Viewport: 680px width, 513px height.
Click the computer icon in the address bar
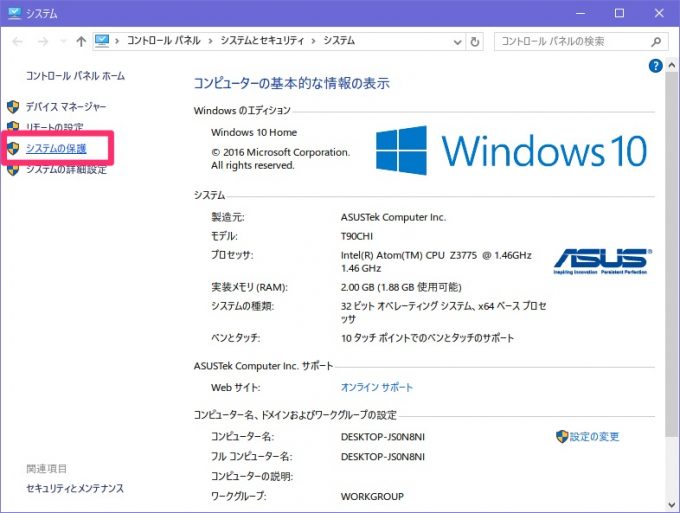tap(102, 41)
